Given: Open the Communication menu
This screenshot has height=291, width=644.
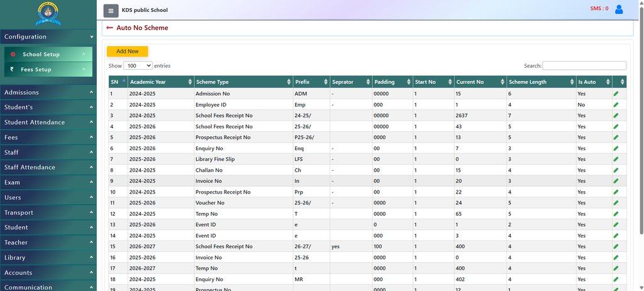Looking at the screenshot, I should click(48, 287).
